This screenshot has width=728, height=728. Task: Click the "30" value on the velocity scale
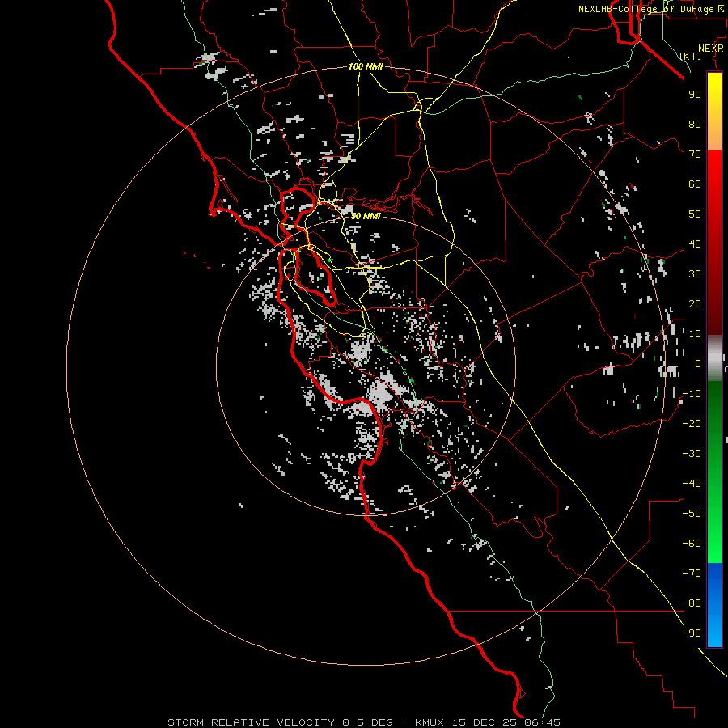pyautogui.click(x=695, y=274)
